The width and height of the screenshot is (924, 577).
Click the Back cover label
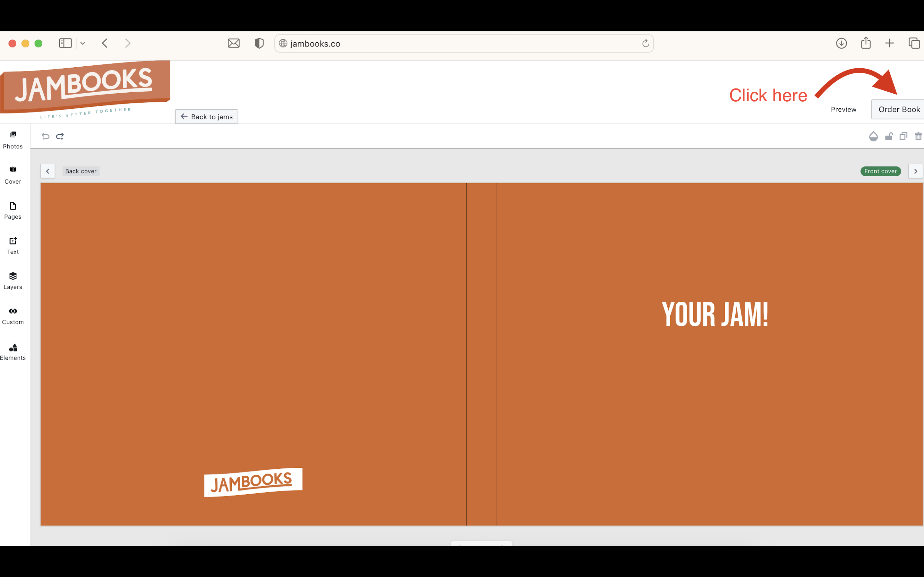click(x=81, y=171)
